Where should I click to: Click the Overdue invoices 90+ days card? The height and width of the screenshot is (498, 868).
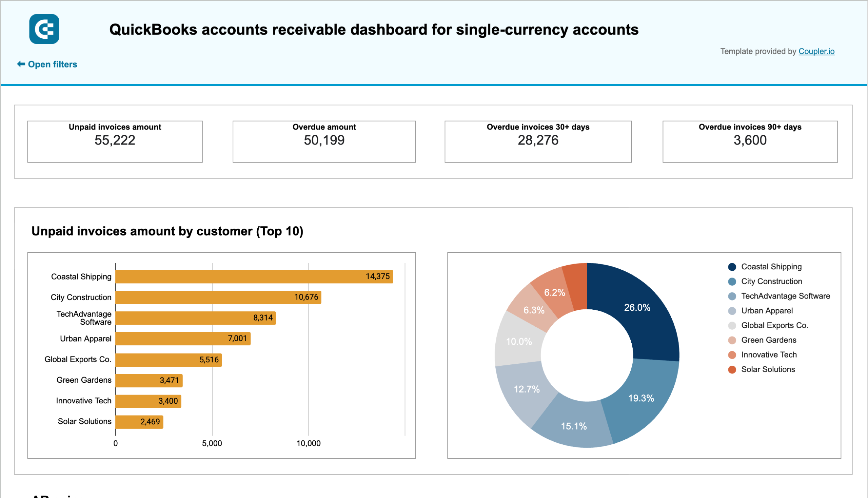[749, 141]
